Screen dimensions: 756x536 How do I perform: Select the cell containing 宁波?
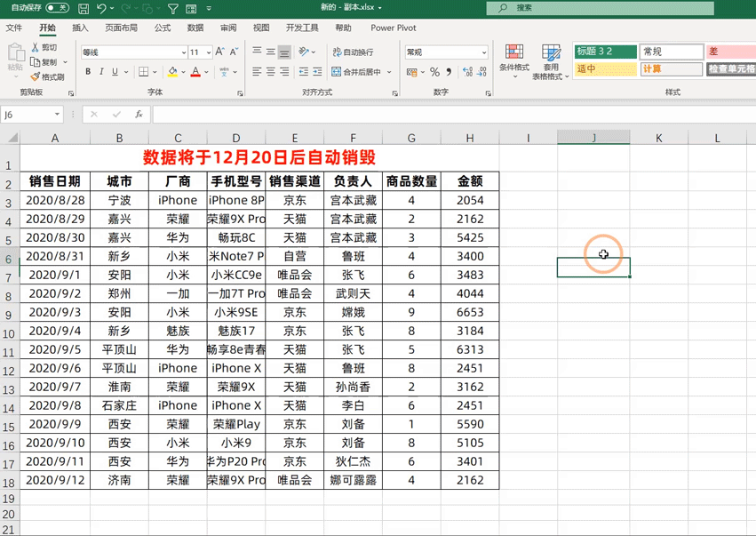119,200
